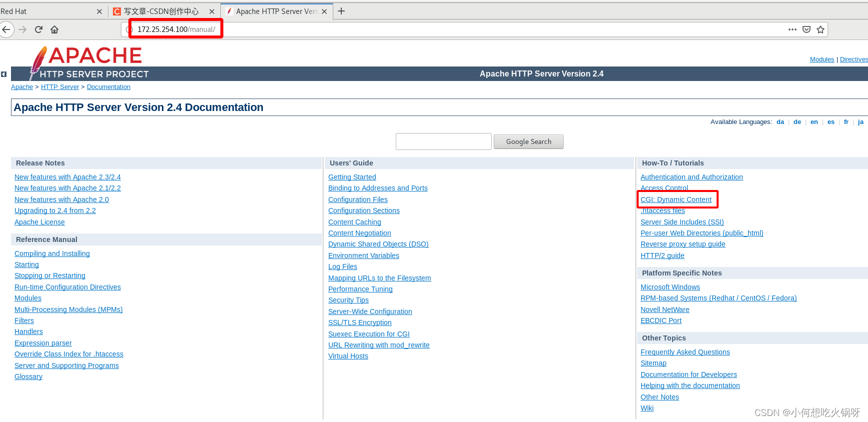Open URL Rewriting with mod_rewrite
The width and height of the screenshot is (868, 422).
coord(379,345)
